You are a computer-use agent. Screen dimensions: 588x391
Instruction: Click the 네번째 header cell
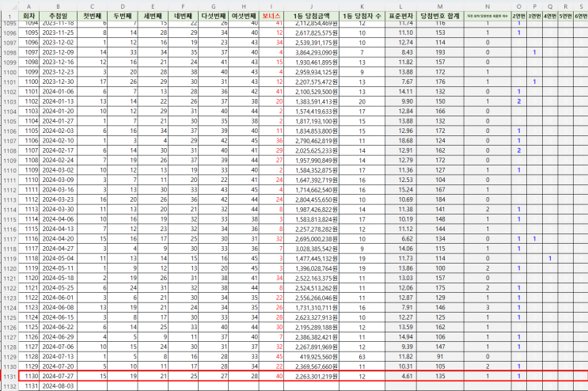pyautogui.click(x=183, y=16)
